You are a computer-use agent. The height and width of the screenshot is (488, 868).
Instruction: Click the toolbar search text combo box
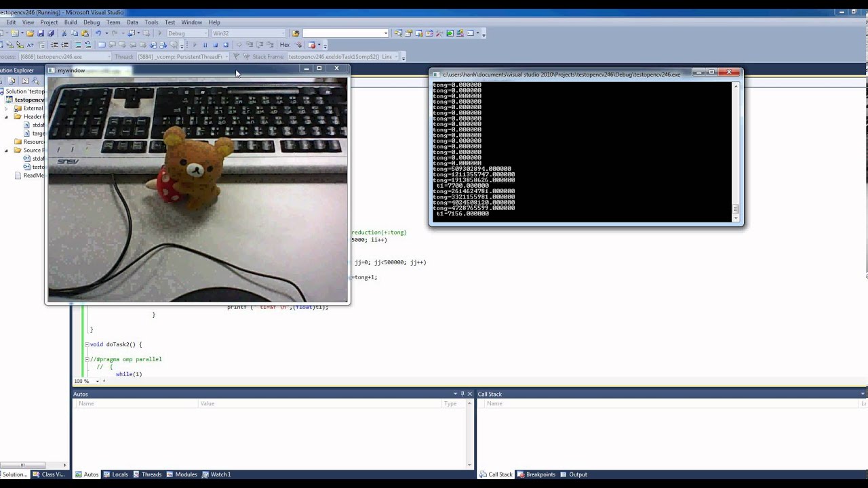click(x=346, y=33)
